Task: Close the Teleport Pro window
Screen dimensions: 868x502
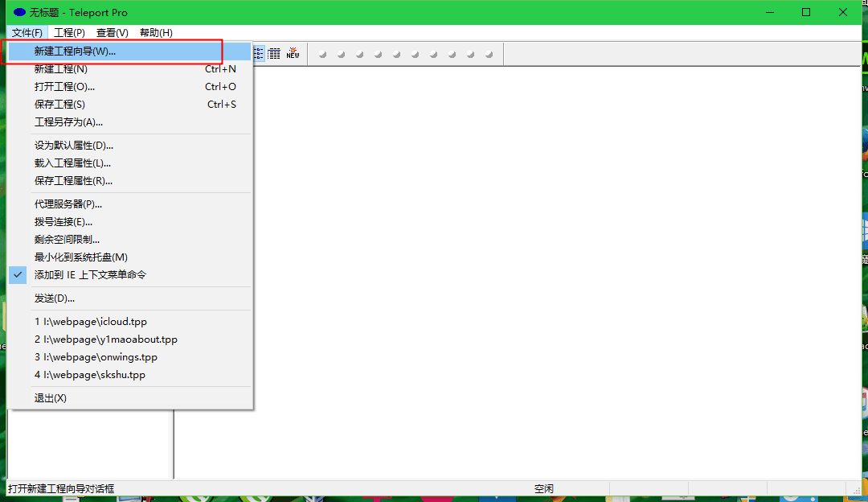Action: 842,12
